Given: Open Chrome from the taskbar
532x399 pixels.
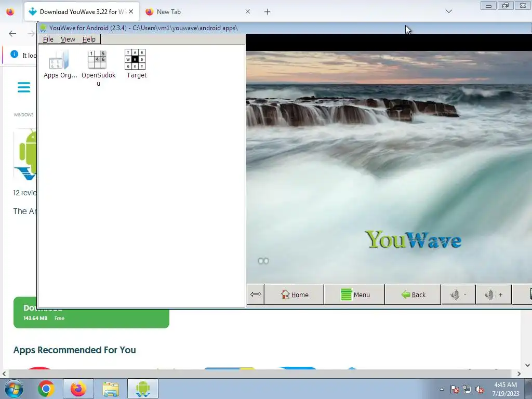Looking at the screenshot, I should coord(46,389).
